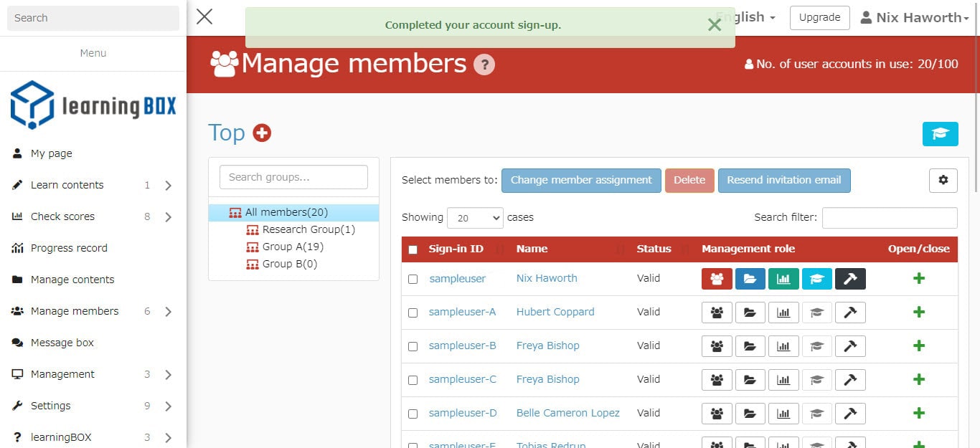The height and width of the screenshot is (448, 980).
Task: Open the Nix Haworth account dropdown
Action: tap(915, 18)
